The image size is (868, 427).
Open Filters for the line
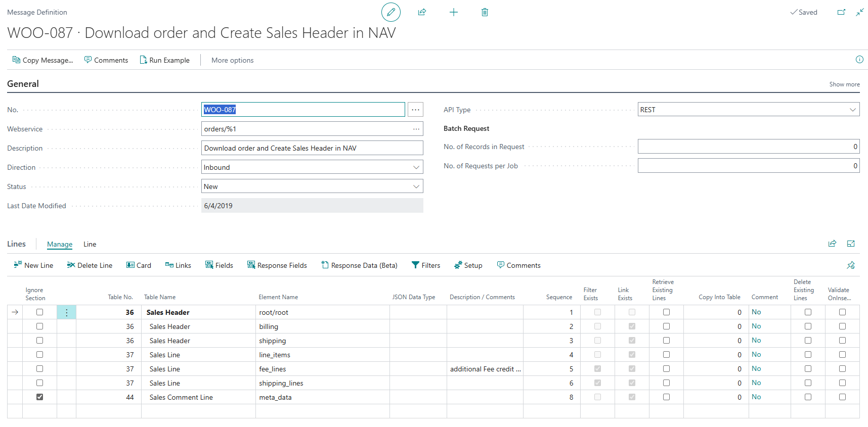pyautogui.click(x=426, y=265)
